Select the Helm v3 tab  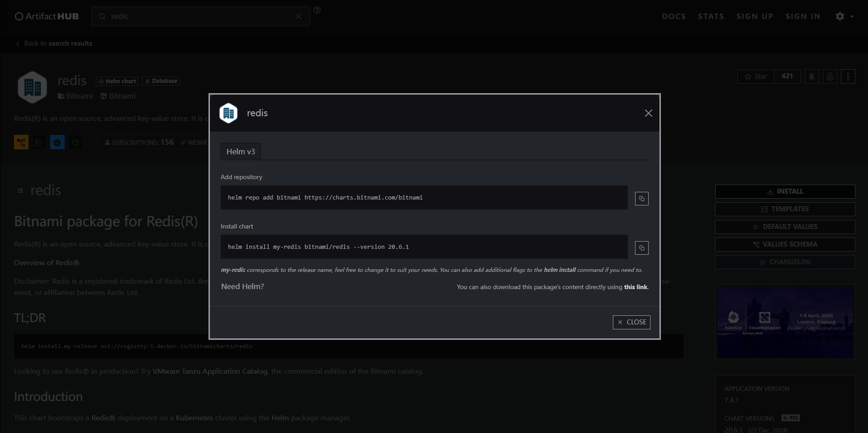click(x=241, y=152)
